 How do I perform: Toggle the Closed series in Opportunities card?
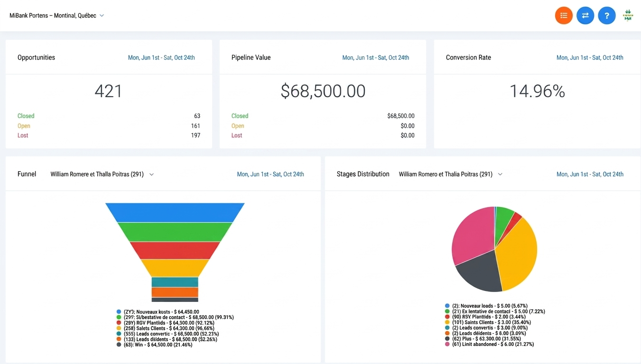pyautogui.click(x=26, y=116)
